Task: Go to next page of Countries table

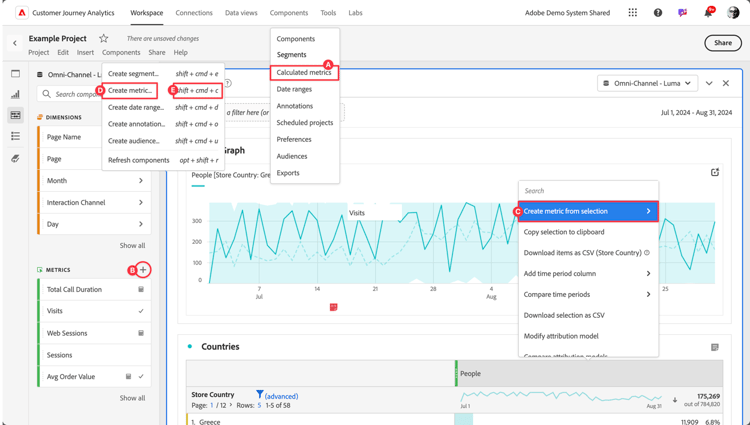Action: [x=231, y=405]
